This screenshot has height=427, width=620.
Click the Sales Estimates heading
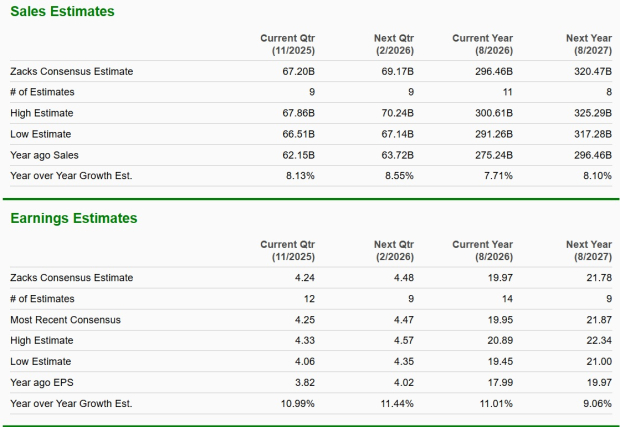point(62,11)
